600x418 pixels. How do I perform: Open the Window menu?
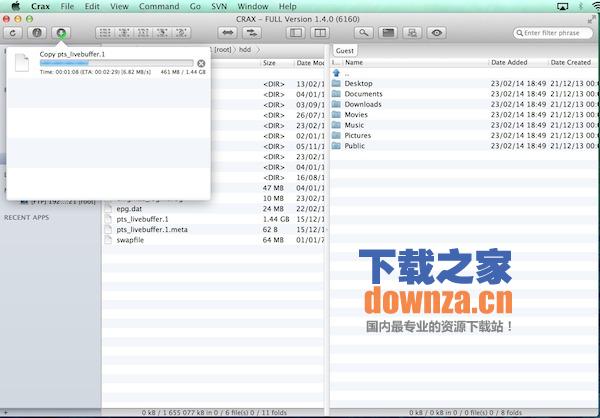tap(253, 7)
